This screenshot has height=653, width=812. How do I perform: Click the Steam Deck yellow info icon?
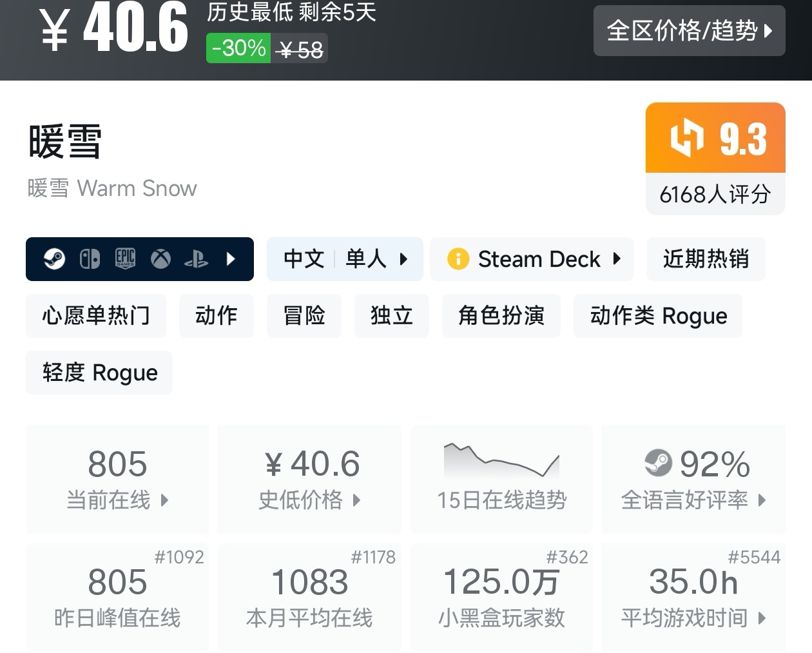point(458,259)
